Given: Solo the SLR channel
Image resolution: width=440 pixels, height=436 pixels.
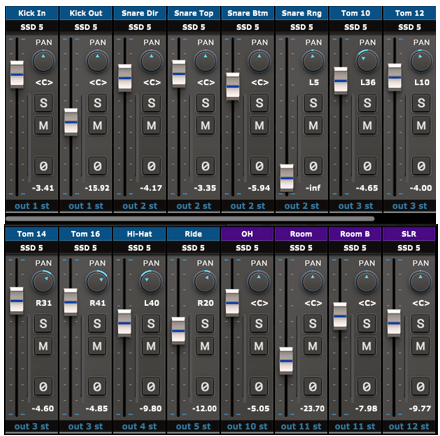Looking at the screenshot, I should [x=420, y=323].
